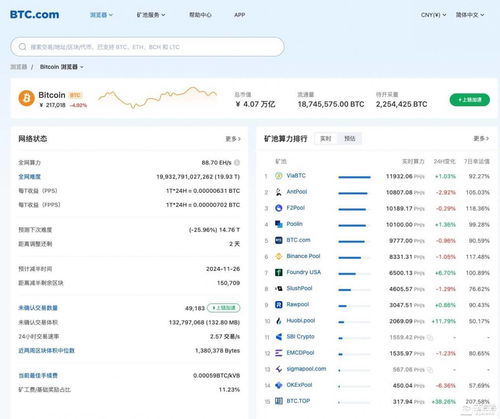Click the Binance Pool icon
The image size is (500, 419).
click(279, 256)
